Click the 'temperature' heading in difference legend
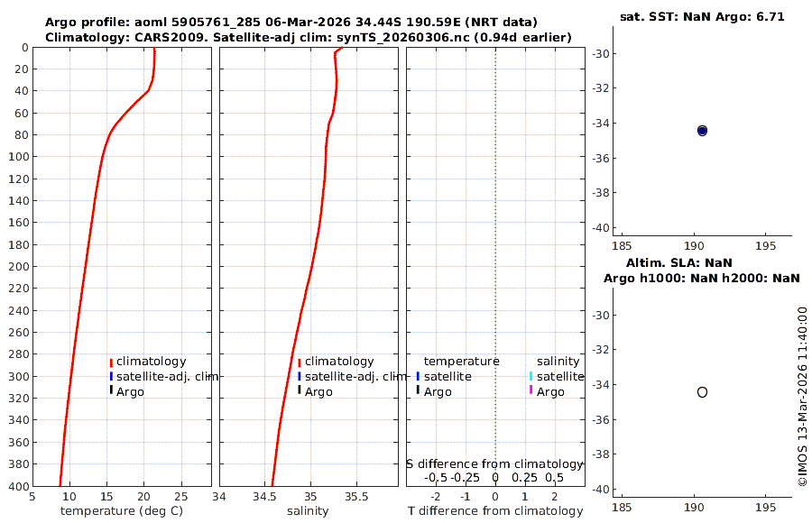This screenshot has height=523, width=812. [x=461, y=362]
